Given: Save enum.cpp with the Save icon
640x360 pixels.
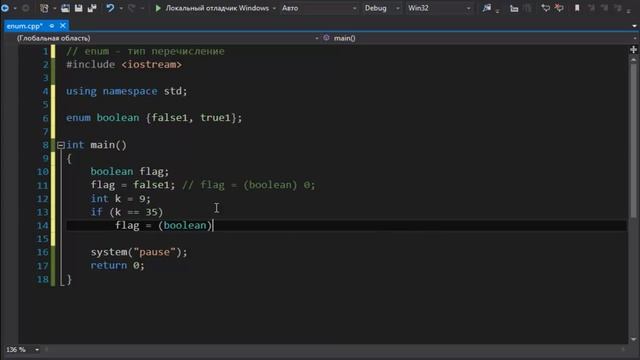Looking at the screenshot, I should [x=78, y=8].
